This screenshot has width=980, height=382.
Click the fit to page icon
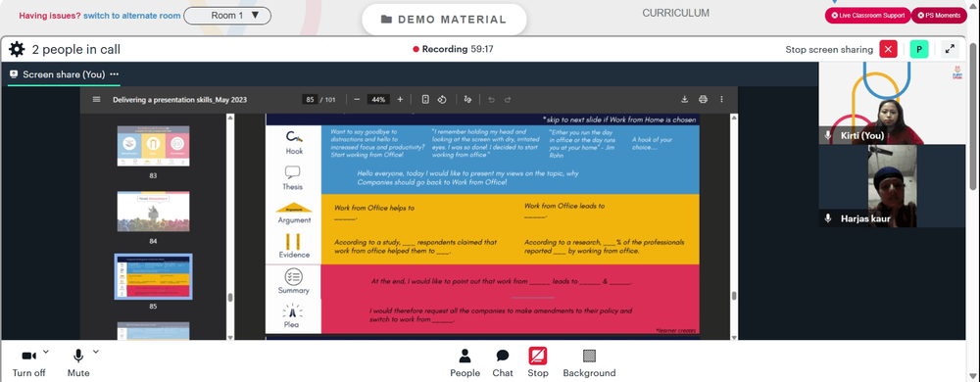(425, 99)
